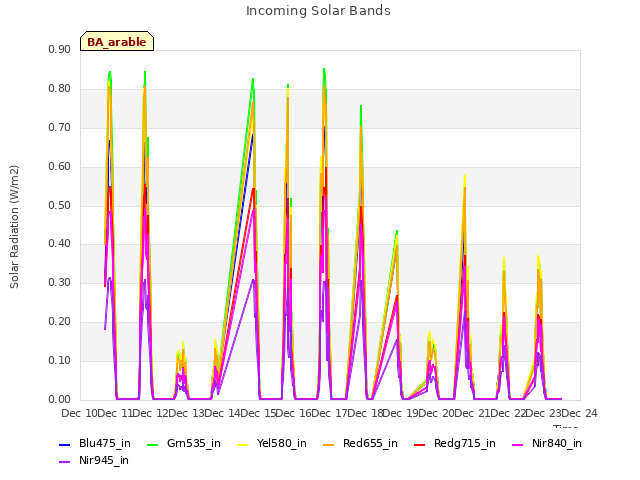
Task: Click the yellow Yel580_in legend swatch
Action: [242, 444]
